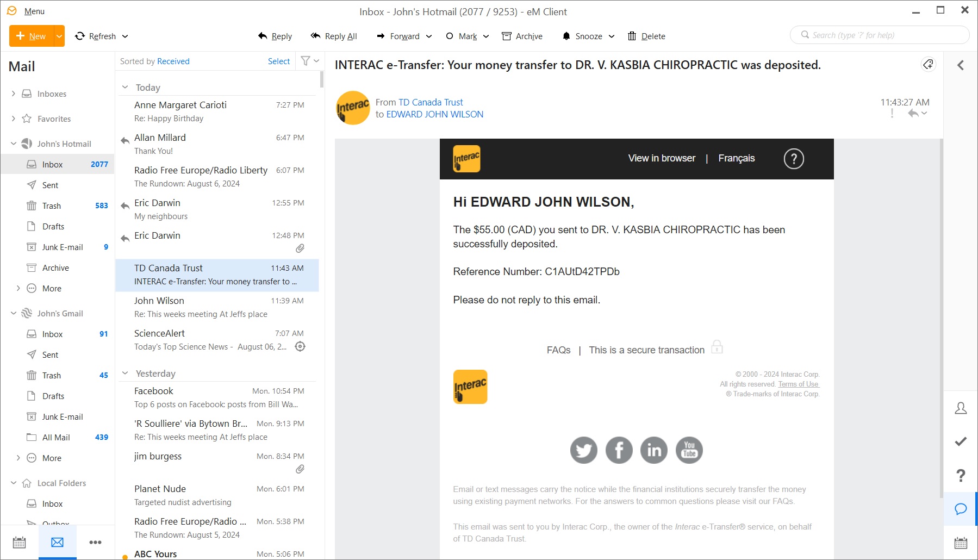Viewport: 978px width, 560px height.
Task: Open the Allan Millard Thank You email
Action: [x=217, y=144]
